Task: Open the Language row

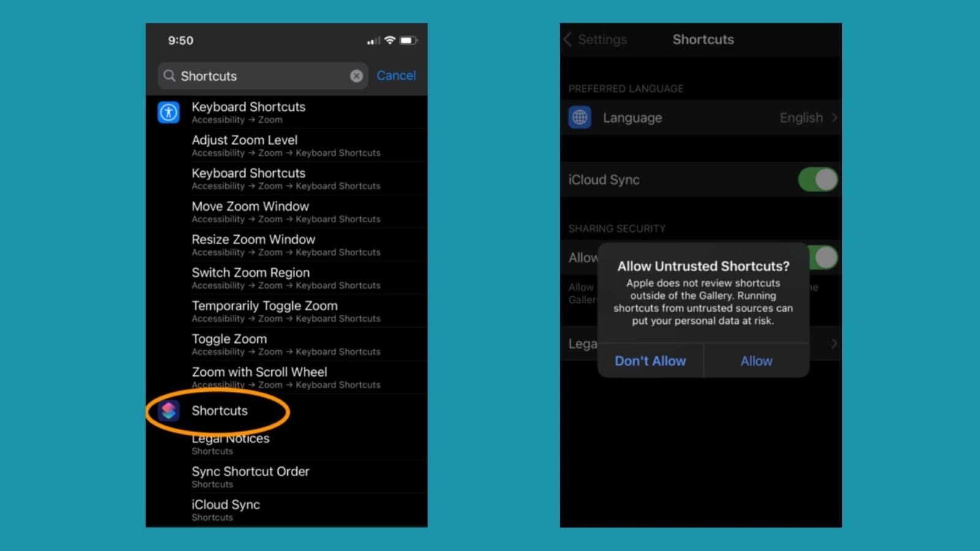Action: tap(701, 118)
